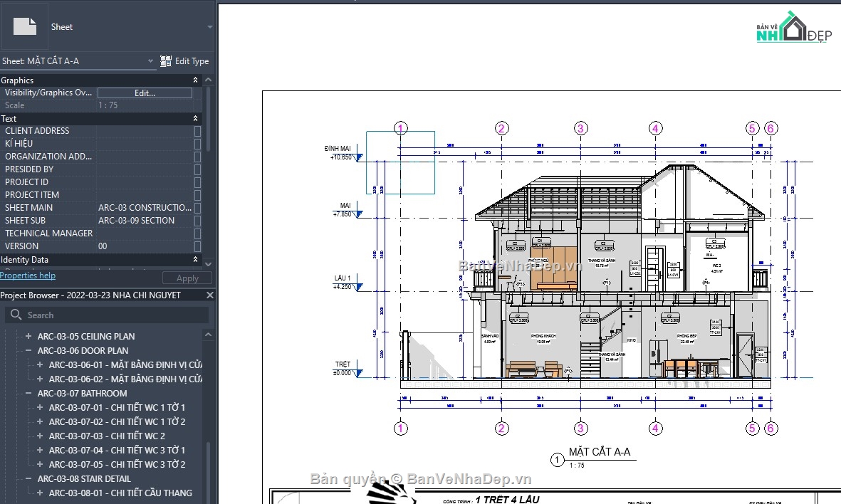Click grid bubble 3 at top of section
Screen dimensions: 841x504
[x=580, y=128]
